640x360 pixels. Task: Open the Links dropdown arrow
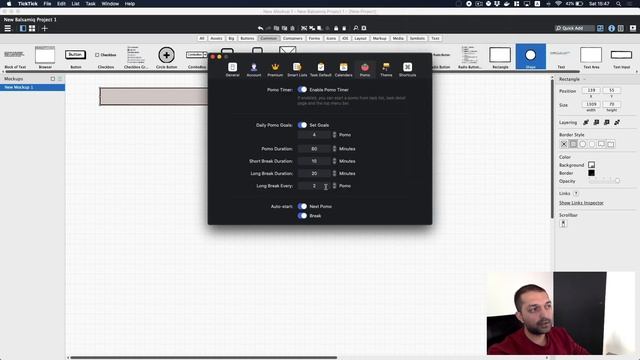[x=576, y=193]
